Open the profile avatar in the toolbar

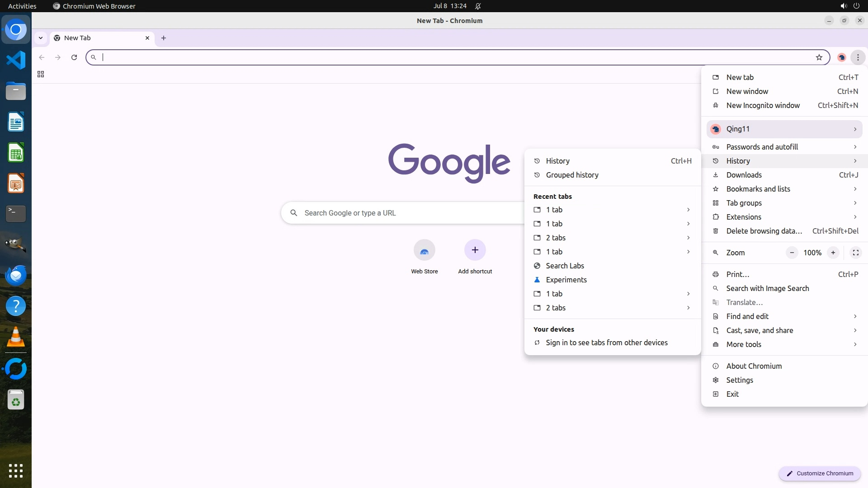coord(841,57)
